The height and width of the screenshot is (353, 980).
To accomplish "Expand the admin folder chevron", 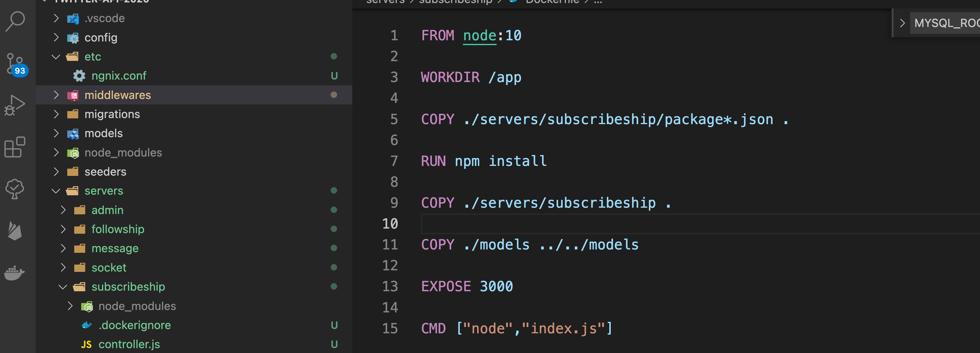I will point(63,210).
